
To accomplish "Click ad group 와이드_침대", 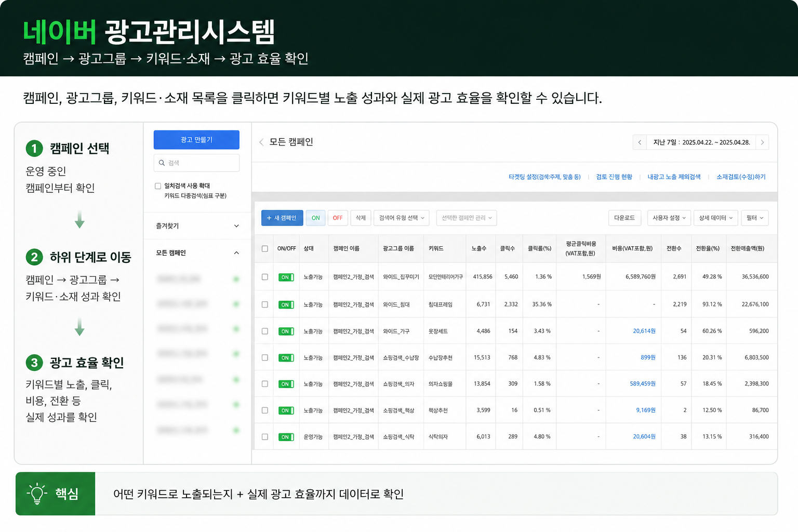I will [396, 305].
